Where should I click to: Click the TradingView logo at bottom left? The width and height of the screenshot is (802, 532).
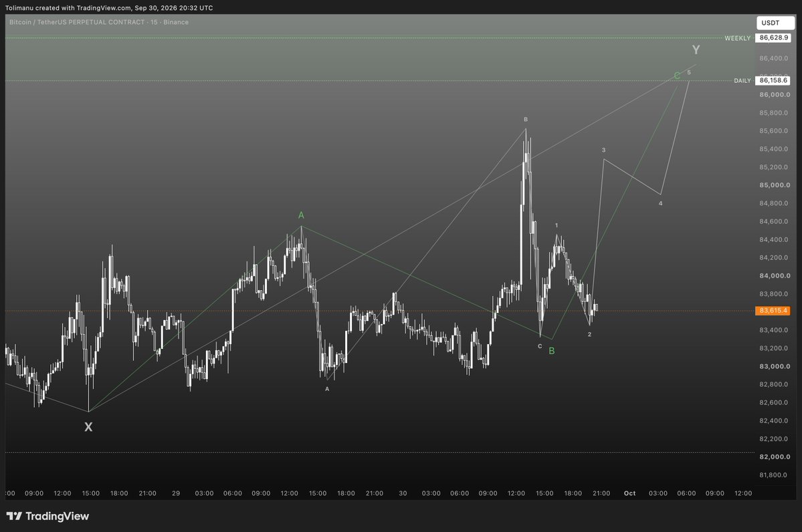[47, 516]
